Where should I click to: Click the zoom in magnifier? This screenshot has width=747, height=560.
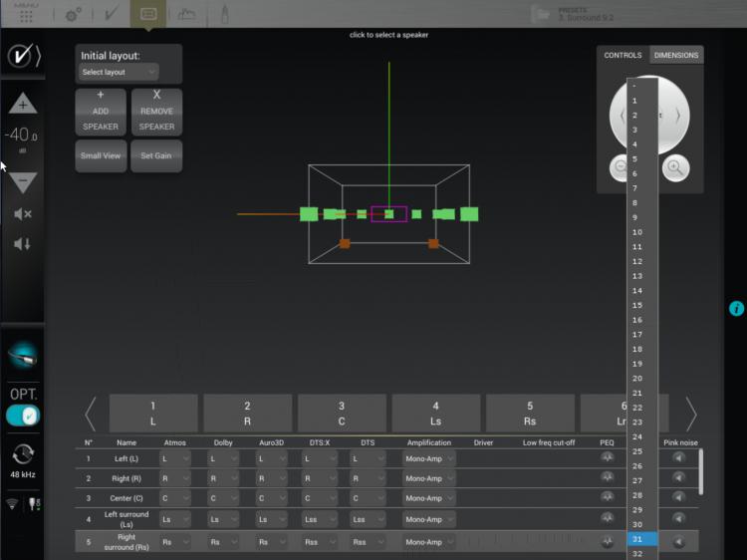(675, 167)
